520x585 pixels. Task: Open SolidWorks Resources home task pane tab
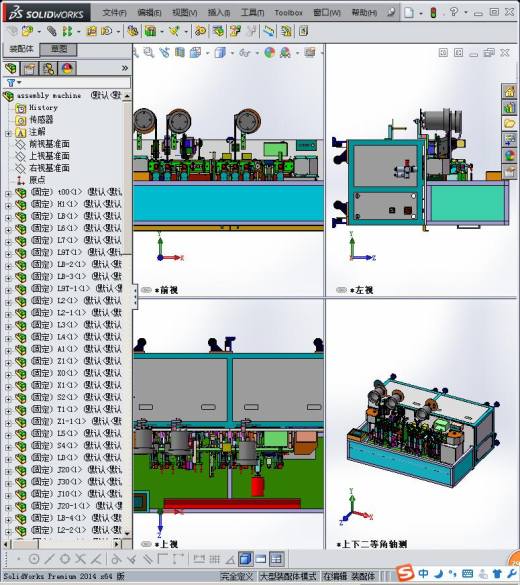tap(510, 91)
